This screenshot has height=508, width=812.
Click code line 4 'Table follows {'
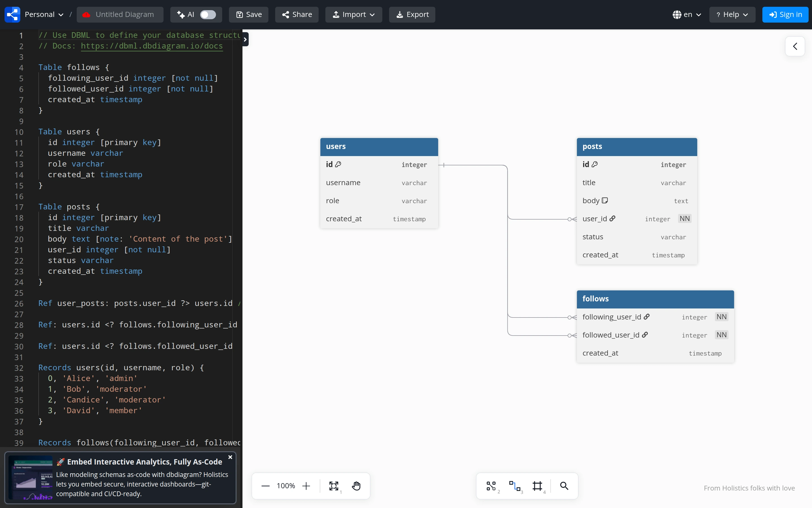pyautogui.click(x=74, y=67)
